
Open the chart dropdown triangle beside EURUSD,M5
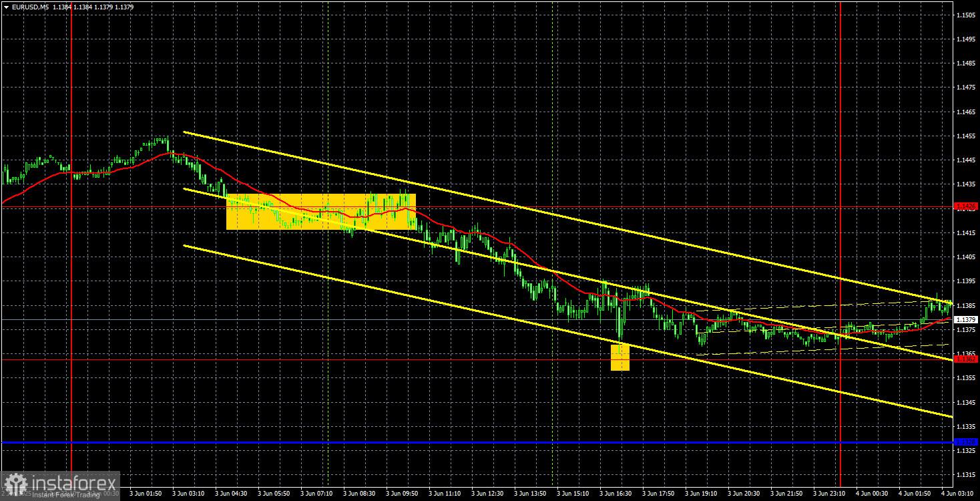click(x=6, y=7)
